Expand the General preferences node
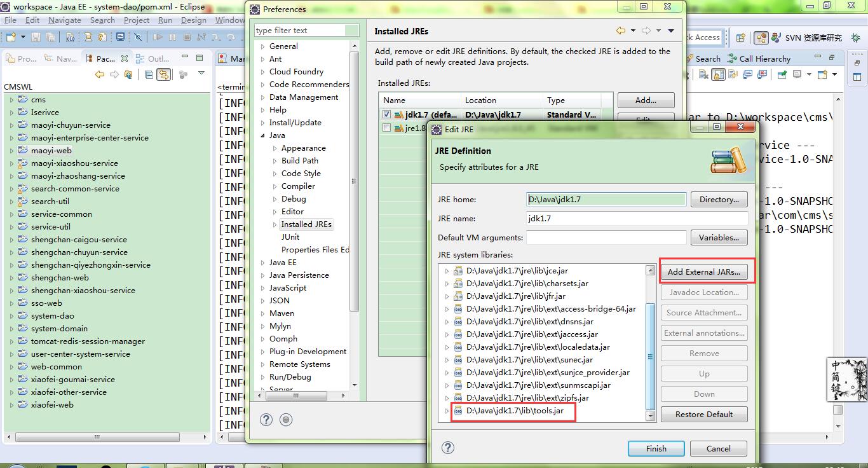Viewport: 868px width, 468px height. 262,46
